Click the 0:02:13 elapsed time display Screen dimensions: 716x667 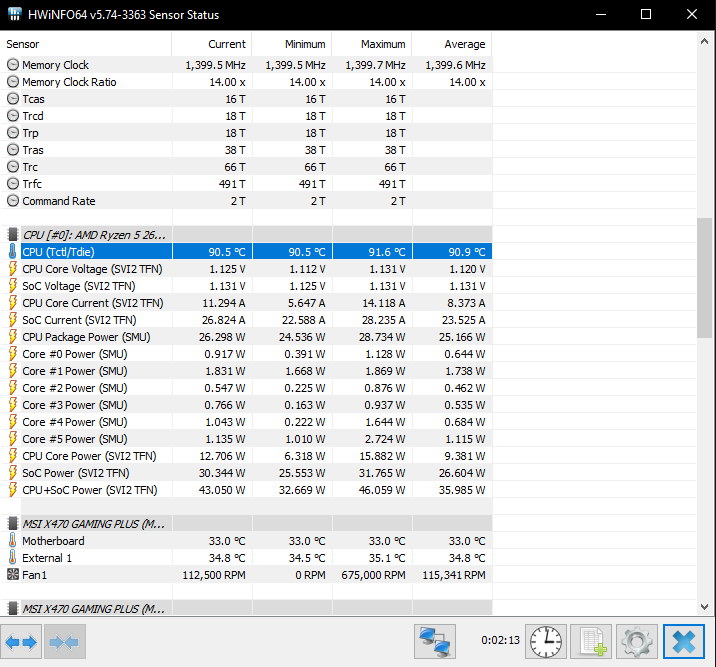(500, 640)
